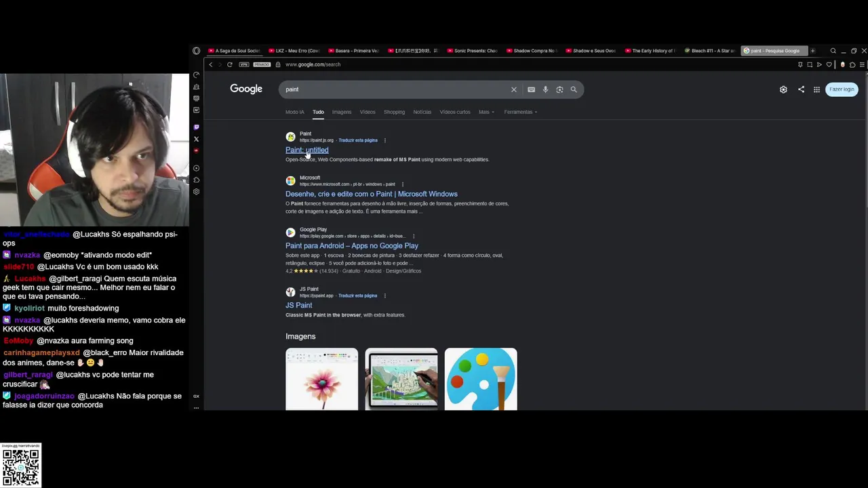This screenshot has height=488, width=868.
Task: Click the tab search magnifier in the title bar
Action: 833,51
